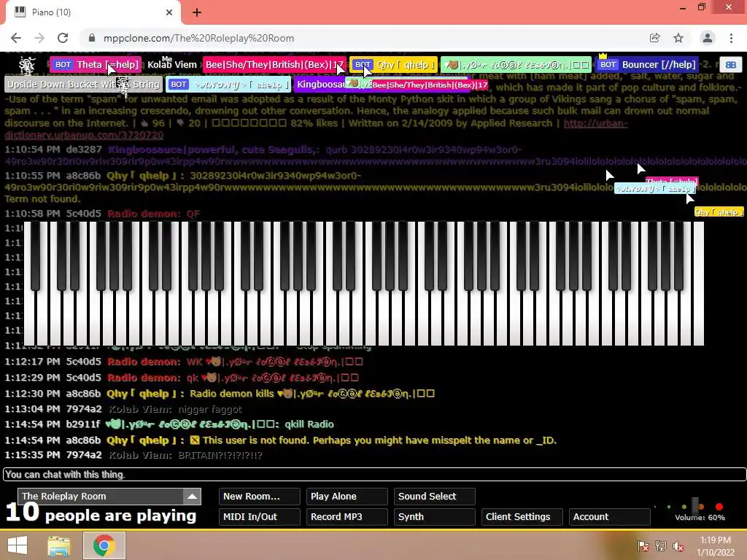Click the New Room... button

point(259,496)
